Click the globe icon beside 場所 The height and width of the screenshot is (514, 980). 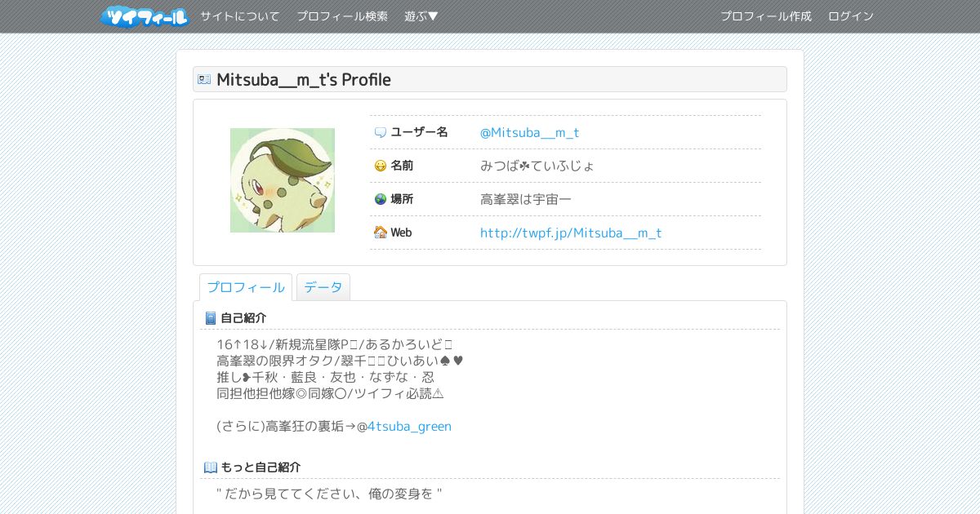(381, 199)
